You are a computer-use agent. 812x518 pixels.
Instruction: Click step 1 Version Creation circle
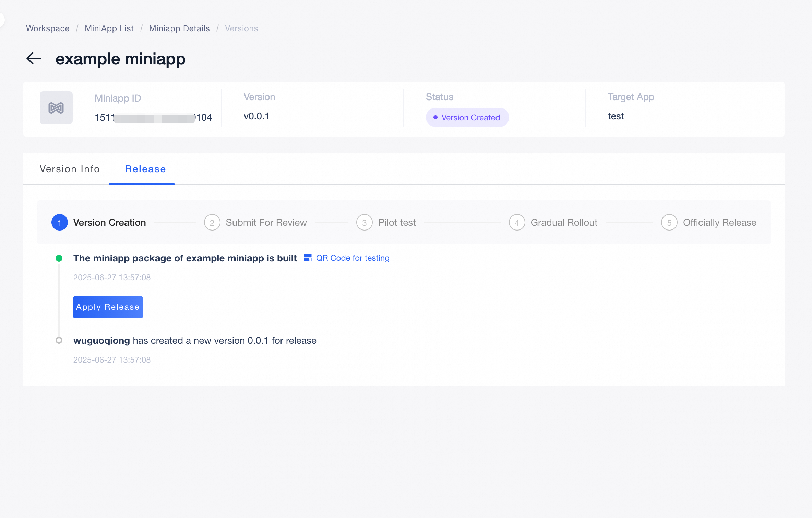click(60, 223)
